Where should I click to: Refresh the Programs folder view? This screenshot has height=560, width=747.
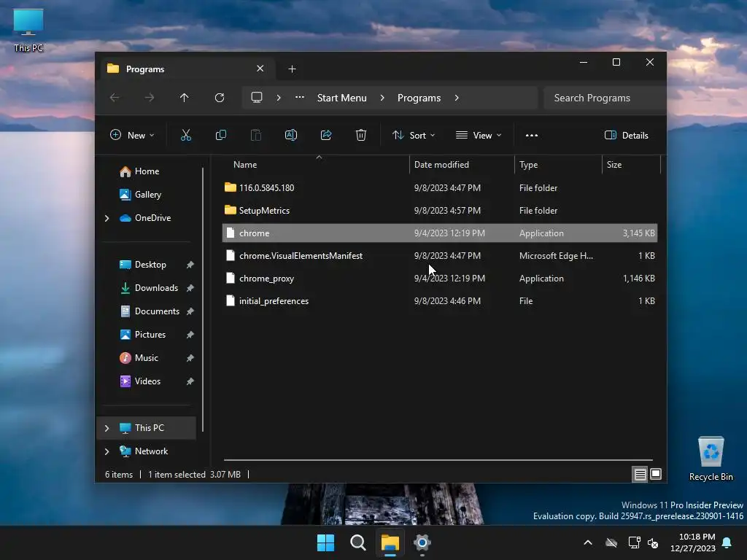(x=220, y=98)
